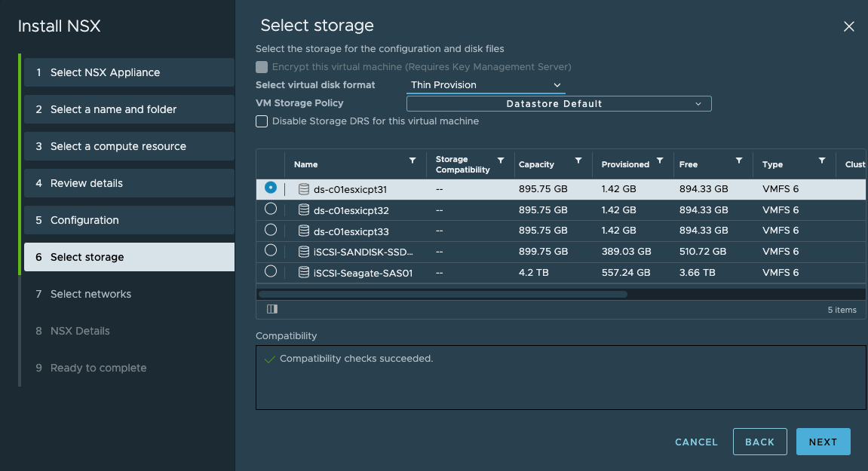Viewport: 868px width, 471px height.
Task: Click datastore icon for ds-c01esxicpt31
Action: 303,189
